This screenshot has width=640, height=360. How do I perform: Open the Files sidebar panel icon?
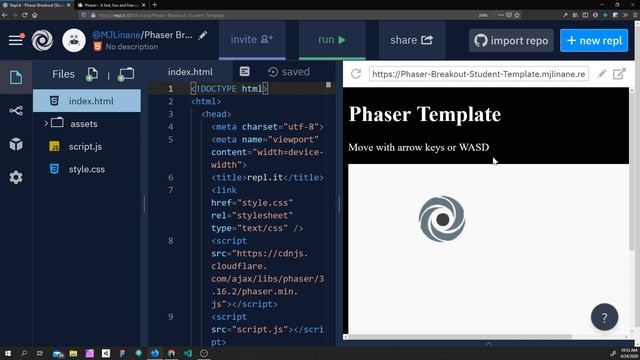click(16, 77)
